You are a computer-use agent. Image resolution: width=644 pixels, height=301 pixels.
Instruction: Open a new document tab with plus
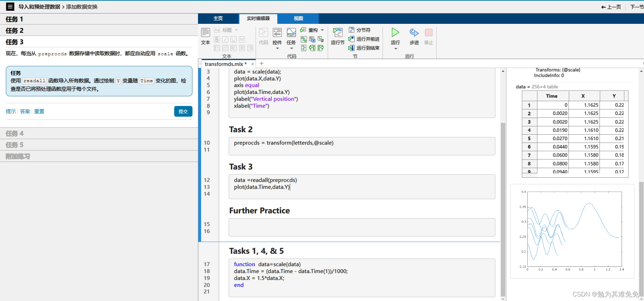261,63
